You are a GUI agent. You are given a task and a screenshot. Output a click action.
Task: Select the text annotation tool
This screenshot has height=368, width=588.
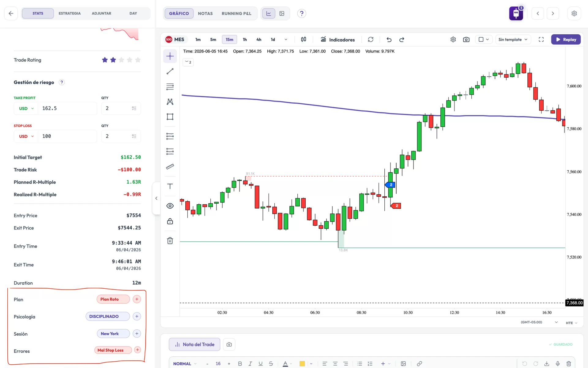pyautogui.click(x=170, y=186)
